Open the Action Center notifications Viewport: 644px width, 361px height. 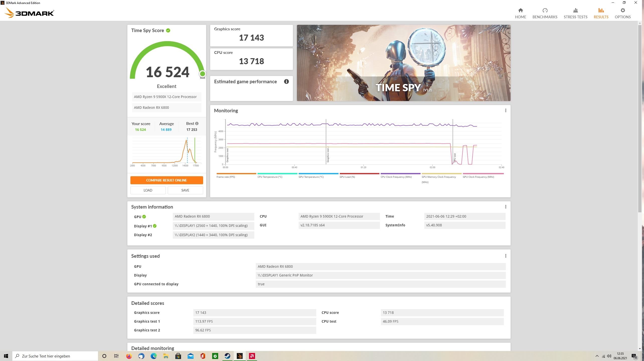coord(634,356)
